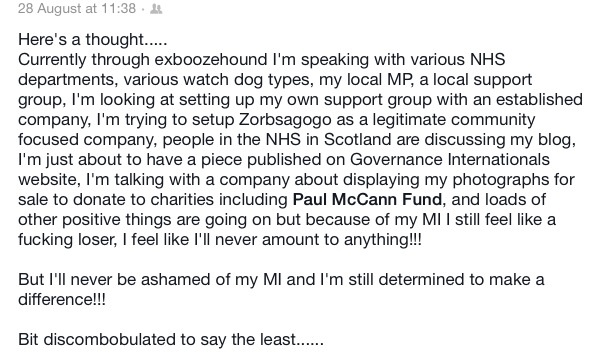599x360 pixels.
Task: Open the Paul McCann Fund link
Action: coord(367,199)
